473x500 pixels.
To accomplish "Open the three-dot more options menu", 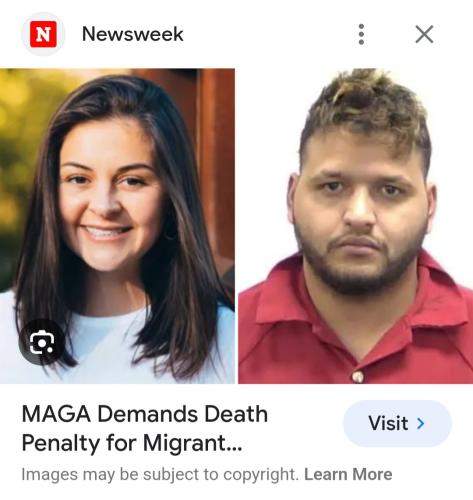I will click(361, 34).
